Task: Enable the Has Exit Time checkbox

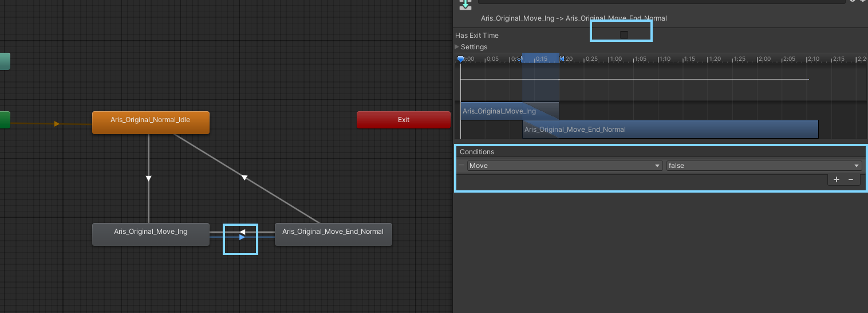Action: 624,35
